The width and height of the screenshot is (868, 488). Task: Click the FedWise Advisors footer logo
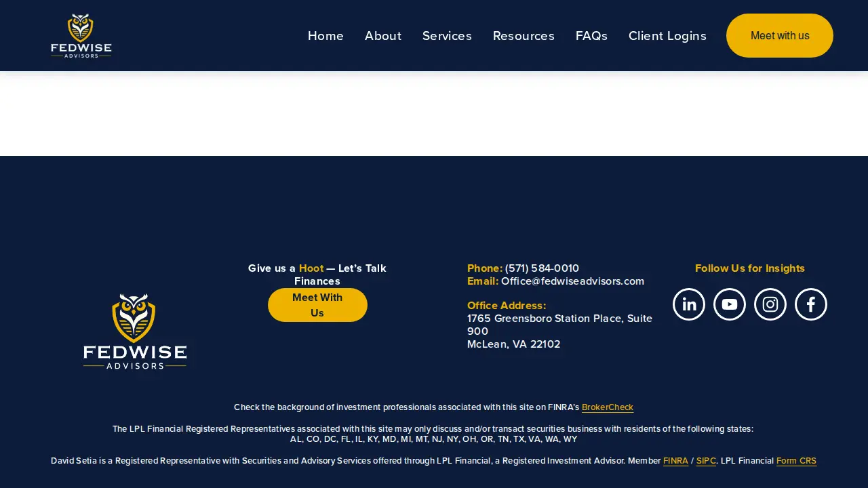click(135, 331)
